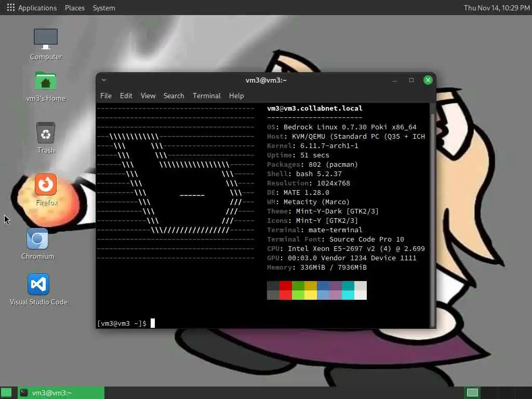Screen dimensions: 532x399
Task: Click the Resolution line 1024x768
Action: pyautogui.click(x=309, y=183)
